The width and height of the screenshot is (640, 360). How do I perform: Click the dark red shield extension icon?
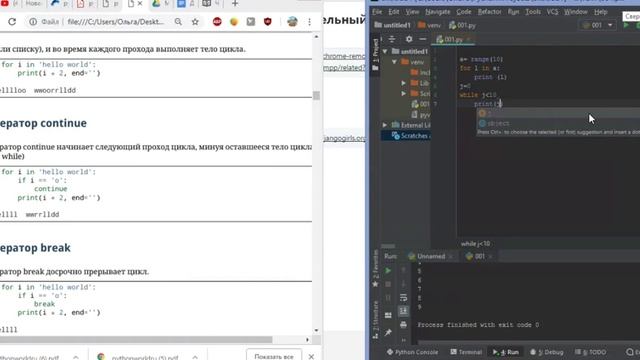tap(267, 22)
